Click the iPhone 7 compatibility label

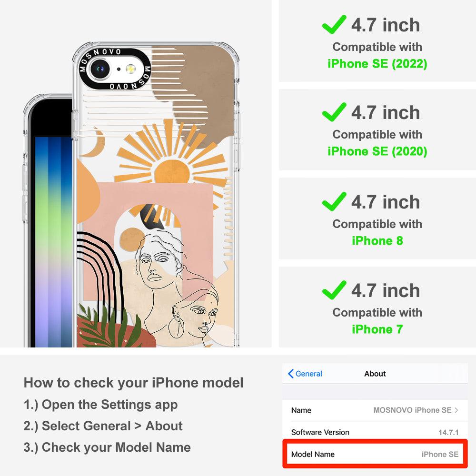coord(377,329)
